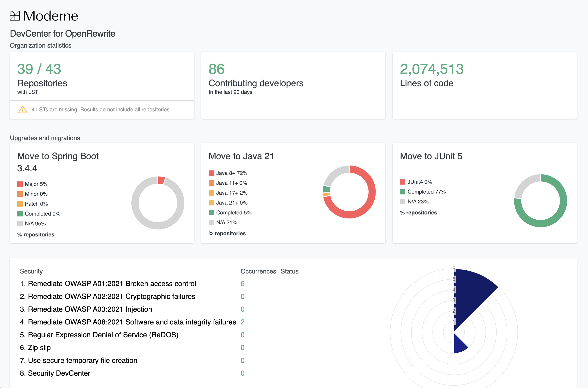Click the Patch 0% yellow legend swatch
The width and height of the screenshot is (588, 388).
point(20,204)
